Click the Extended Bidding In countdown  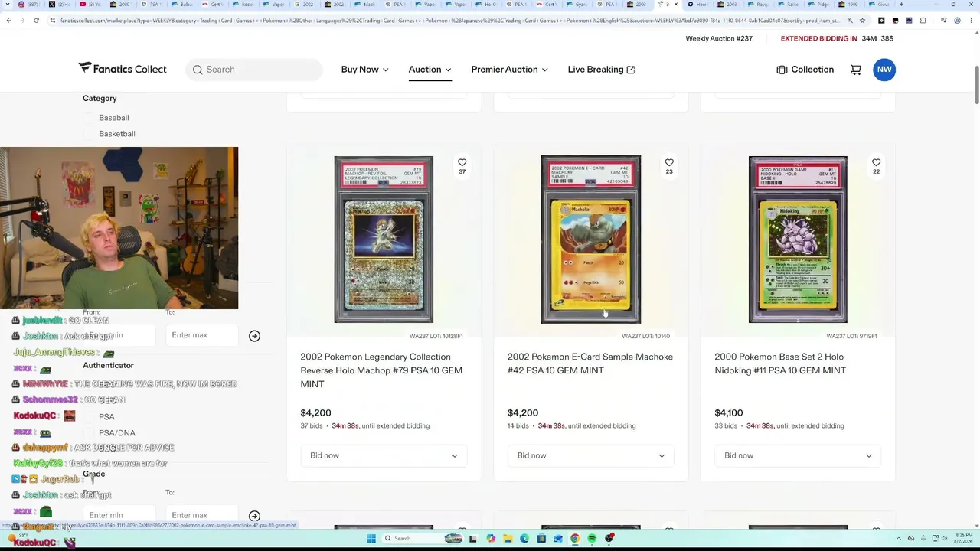pos(838,38)
